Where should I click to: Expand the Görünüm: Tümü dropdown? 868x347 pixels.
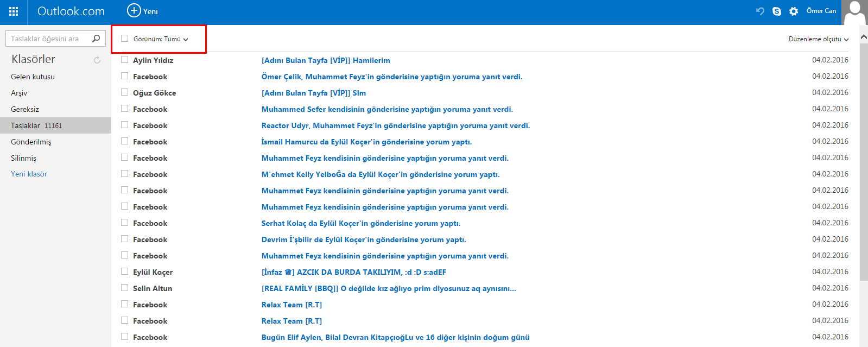(x=161, y=39)
